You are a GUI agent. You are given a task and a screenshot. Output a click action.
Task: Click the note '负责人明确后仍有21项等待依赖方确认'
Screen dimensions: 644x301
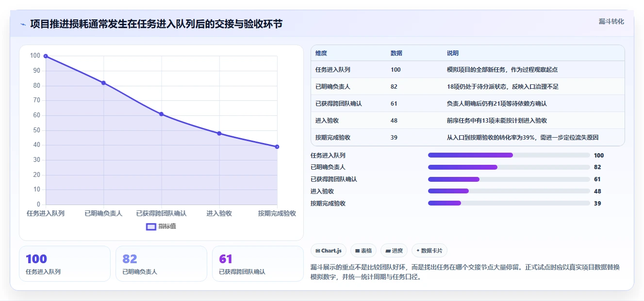[497, 104]
